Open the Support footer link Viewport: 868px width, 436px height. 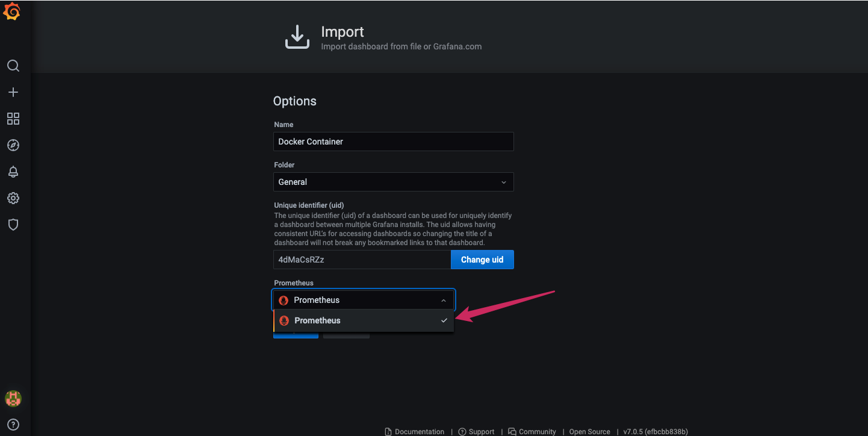coord(477,432)
